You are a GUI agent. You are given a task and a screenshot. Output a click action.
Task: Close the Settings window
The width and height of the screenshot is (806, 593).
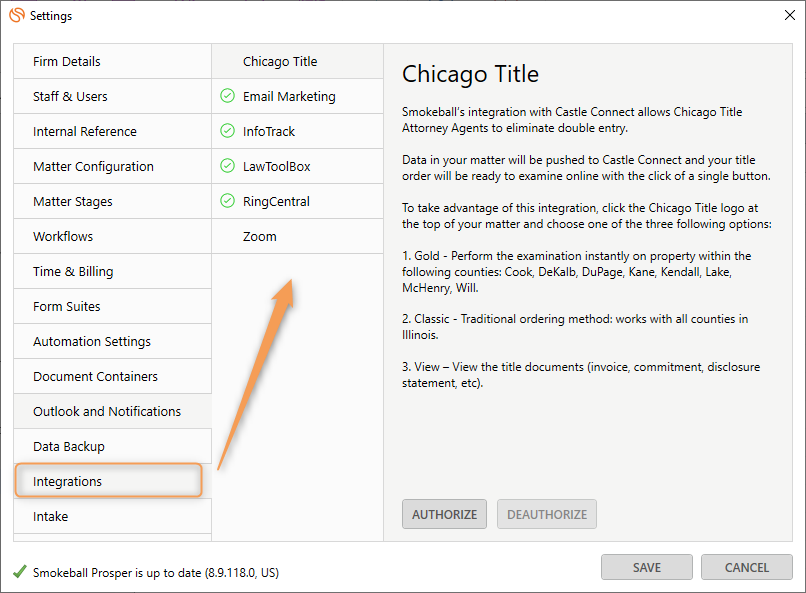pos(790,15)
